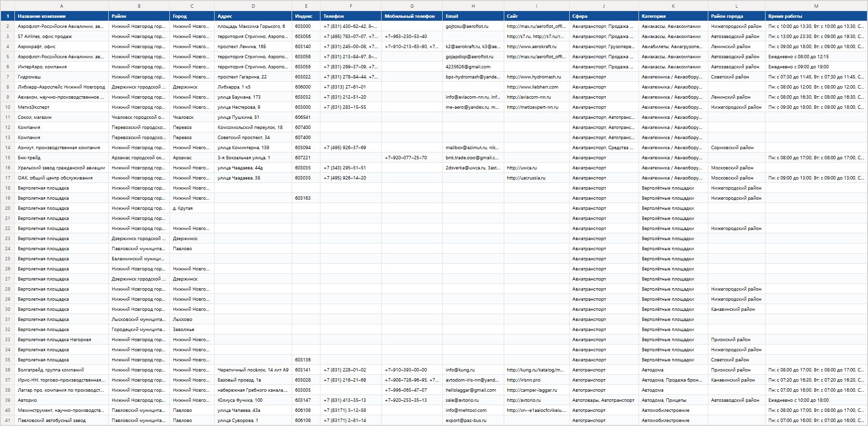The width and height of the screenshot is (868, 434).
Task: Click the email "export@paz-bus.ru"
Action: (473, 421)
